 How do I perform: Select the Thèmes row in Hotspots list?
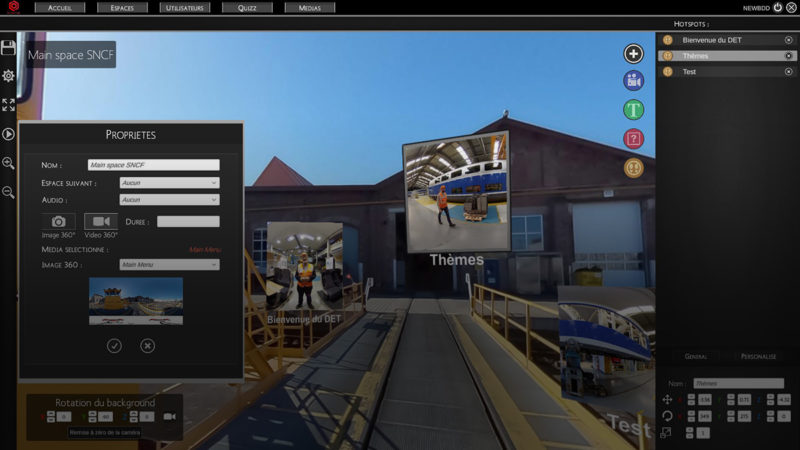coord(727,56)
